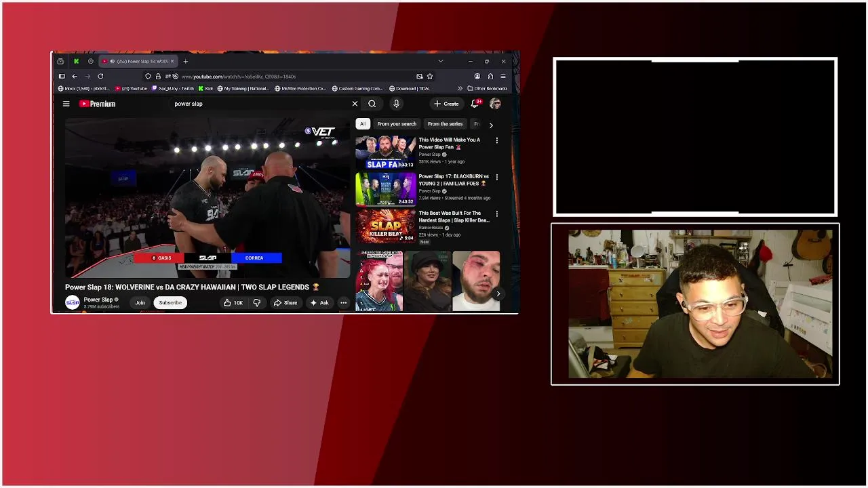The width and height of the screenshot is (868, 488).
Task: Open the shield tracking protection icon
Action: (148, 77)
